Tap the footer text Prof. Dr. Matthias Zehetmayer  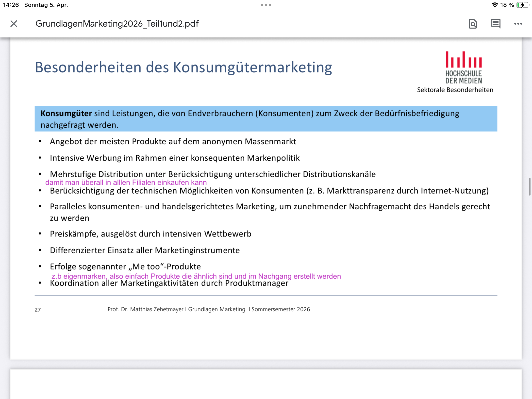click(145, 309)
